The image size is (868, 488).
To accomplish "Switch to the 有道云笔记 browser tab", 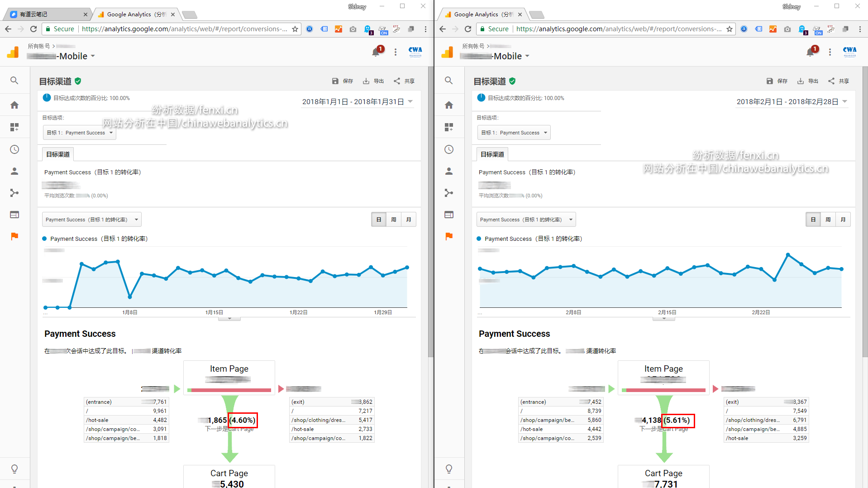I will (x=48, y=14).
